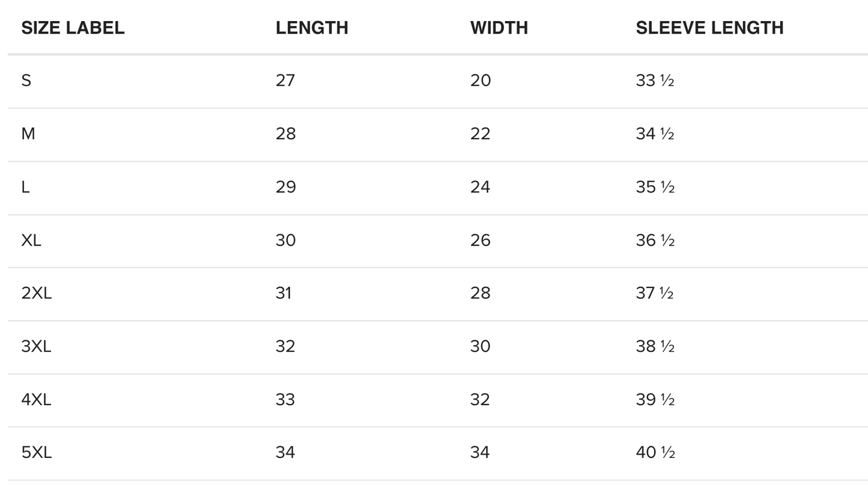Viewport: 868px width, 494px height.
Task: Click the SIZE LABEL column header
Action: pyautogui.click(x=73, y=28)
